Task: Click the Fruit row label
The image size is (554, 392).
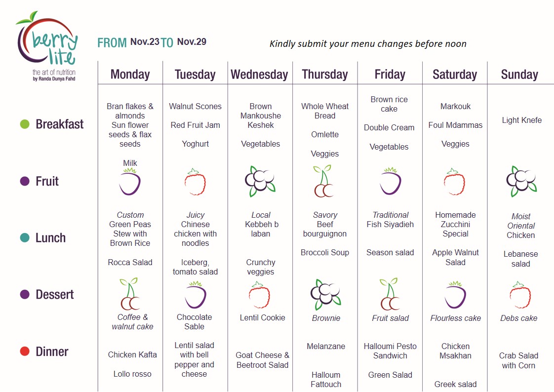Action: (47, 181)
